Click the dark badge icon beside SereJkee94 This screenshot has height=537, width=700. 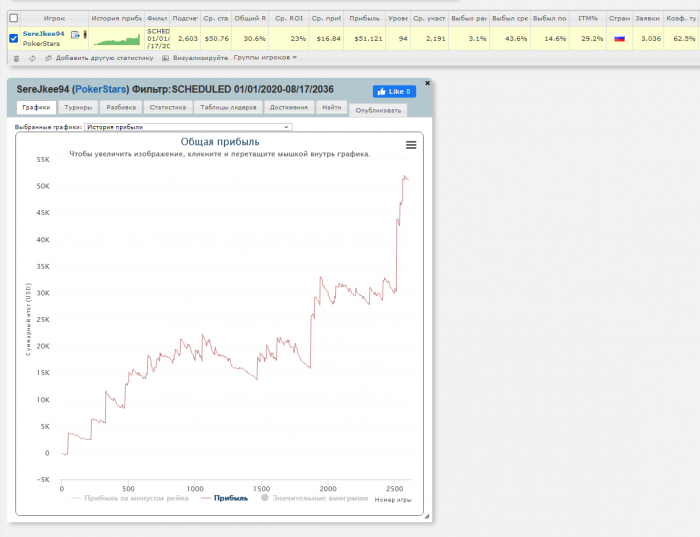[85, 34]
